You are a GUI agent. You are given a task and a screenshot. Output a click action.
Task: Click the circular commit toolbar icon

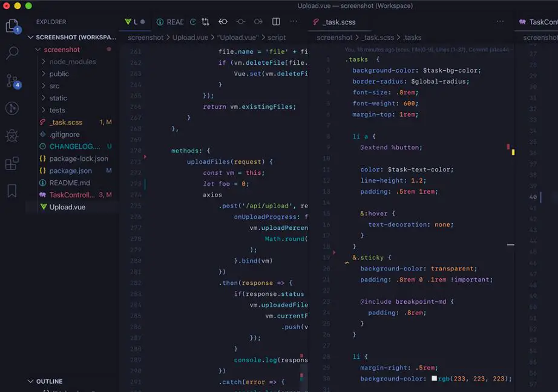click(240, 22)
